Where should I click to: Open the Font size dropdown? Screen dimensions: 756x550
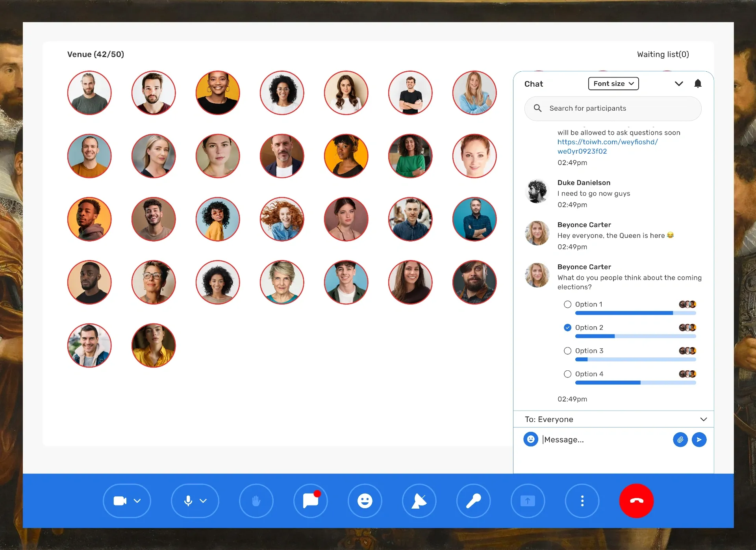coord(613,84)
